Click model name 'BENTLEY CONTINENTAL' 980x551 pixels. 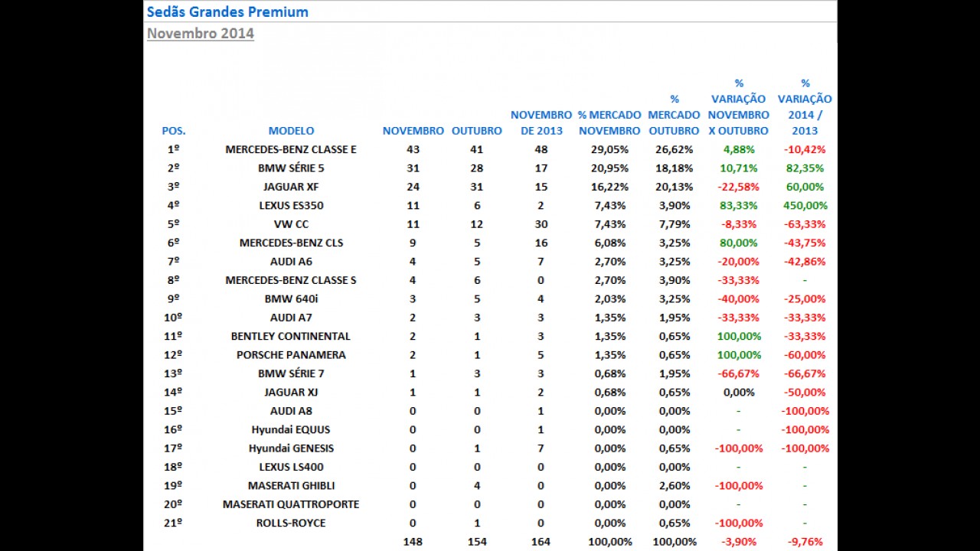[x=291, y=336]
